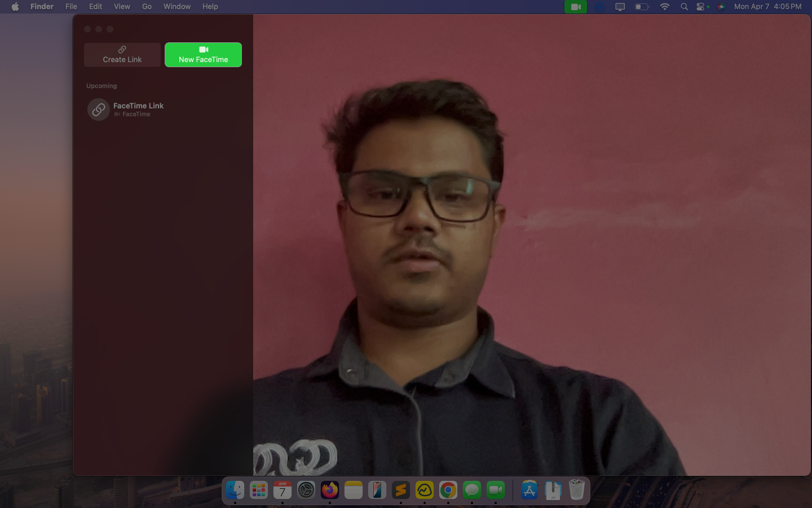Click the battery indicator in the menu bar
The image size is (812, 508).
coord(642,6)
